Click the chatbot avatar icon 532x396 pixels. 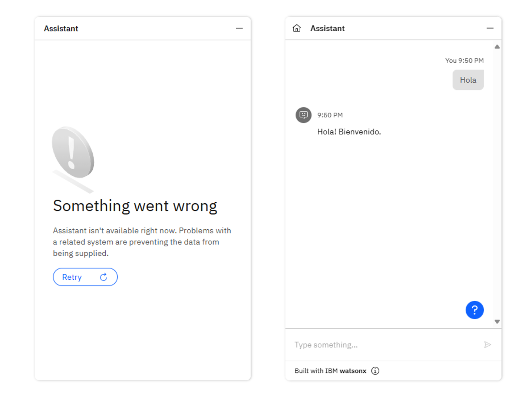coord(303,115)
